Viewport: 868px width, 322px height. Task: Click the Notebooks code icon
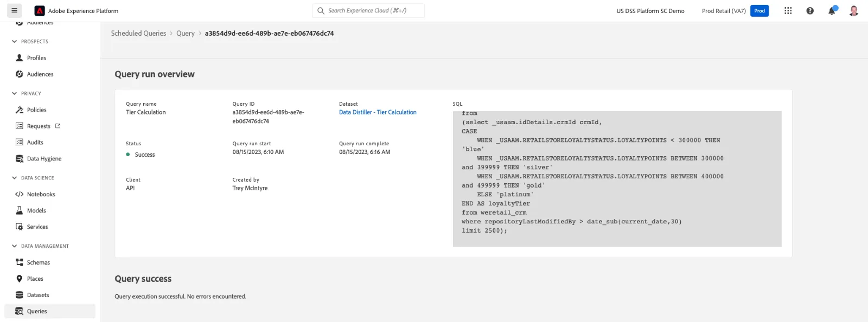click(20, 195)
